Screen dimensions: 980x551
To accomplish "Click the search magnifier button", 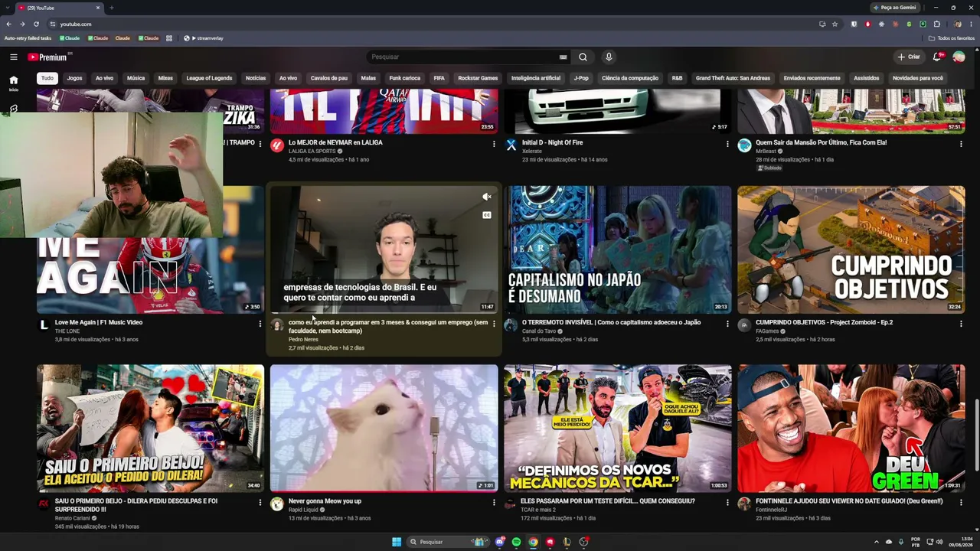I will pos(583,57).
